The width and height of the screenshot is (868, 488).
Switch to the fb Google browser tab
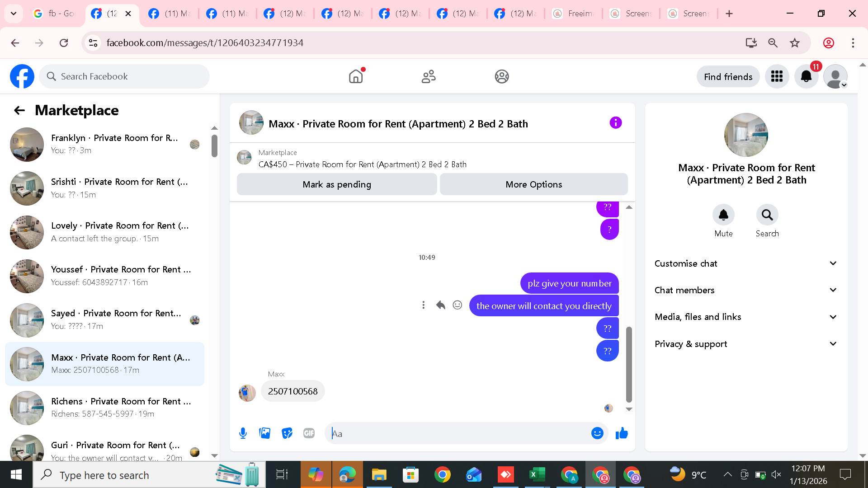[55, 14]
